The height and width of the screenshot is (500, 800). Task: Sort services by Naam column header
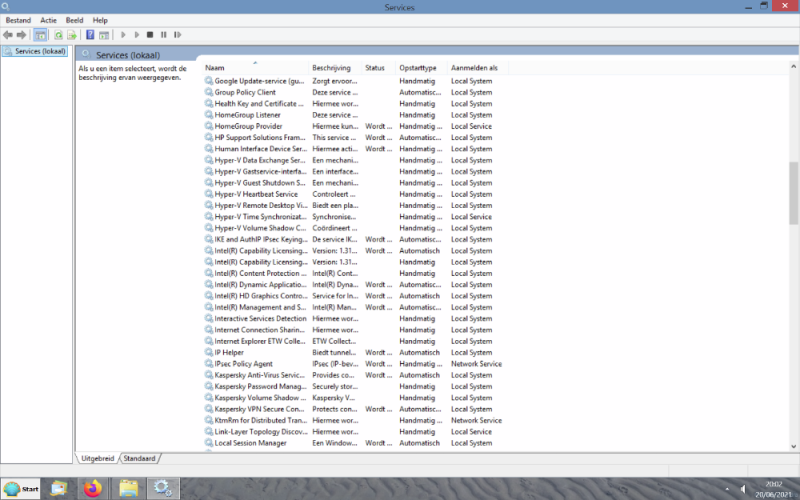pyautogui.click(x=215, y=68)
